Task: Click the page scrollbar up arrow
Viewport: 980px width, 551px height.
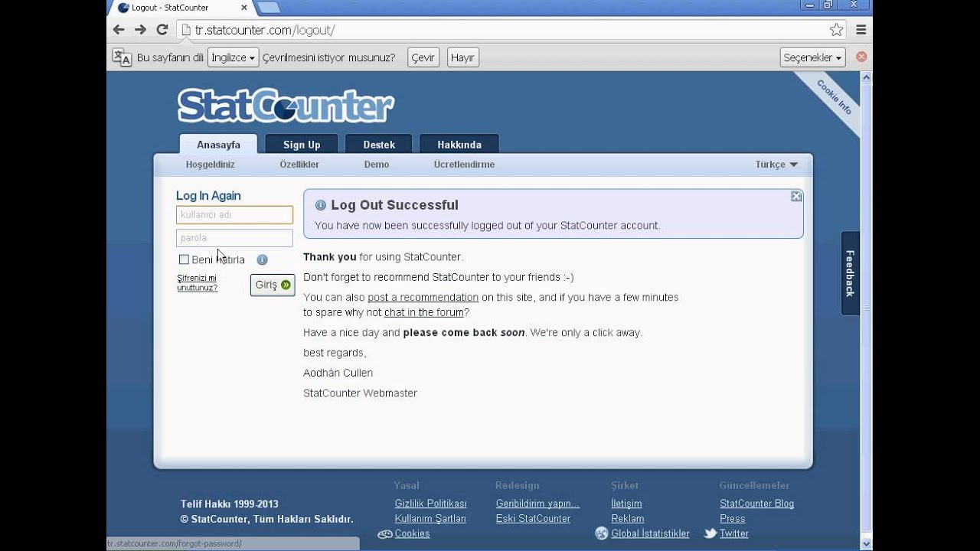Action: click(866, 77)
